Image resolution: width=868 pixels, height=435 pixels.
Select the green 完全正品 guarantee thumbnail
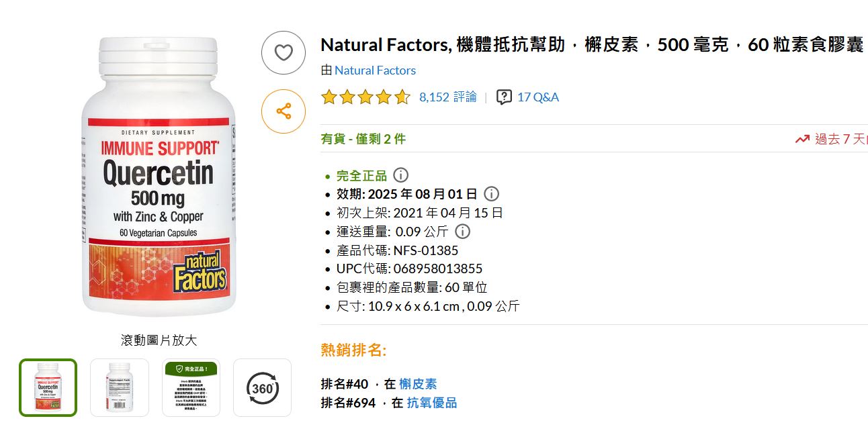point(191,387)
